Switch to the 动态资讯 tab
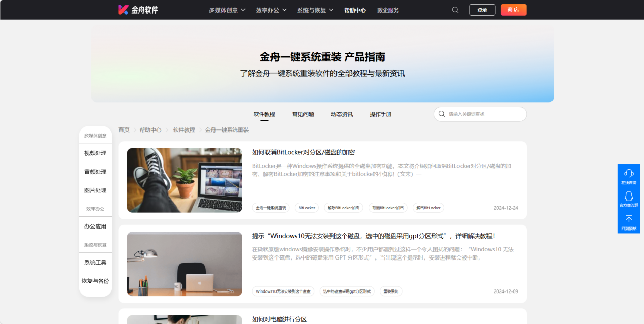This screenshot has height=324, width=644. click(342, 114)
